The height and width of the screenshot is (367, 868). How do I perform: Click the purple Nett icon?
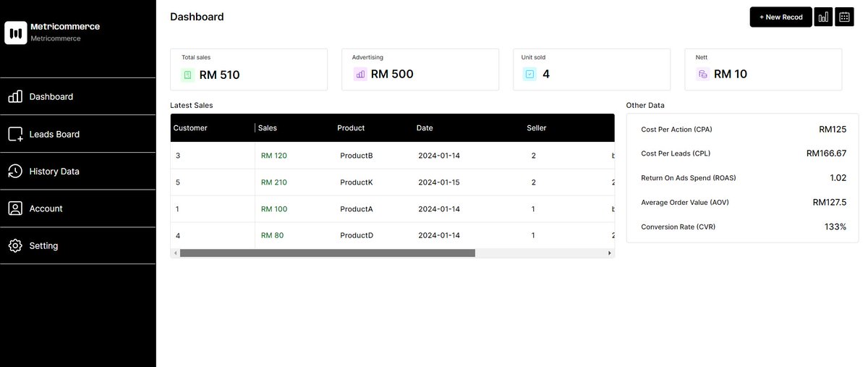pos(702,74)
